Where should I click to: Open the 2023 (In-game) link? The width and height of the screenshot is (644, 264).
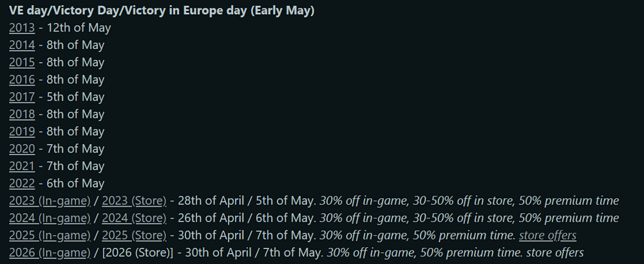pos(50,201)
